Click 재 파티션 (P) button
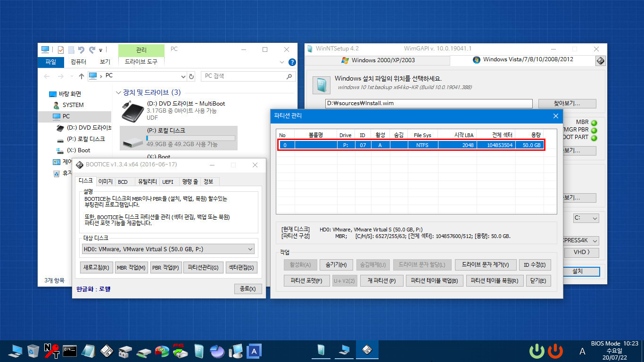The width and height of the screenshot is (644, 362). [x=381, y=280]
